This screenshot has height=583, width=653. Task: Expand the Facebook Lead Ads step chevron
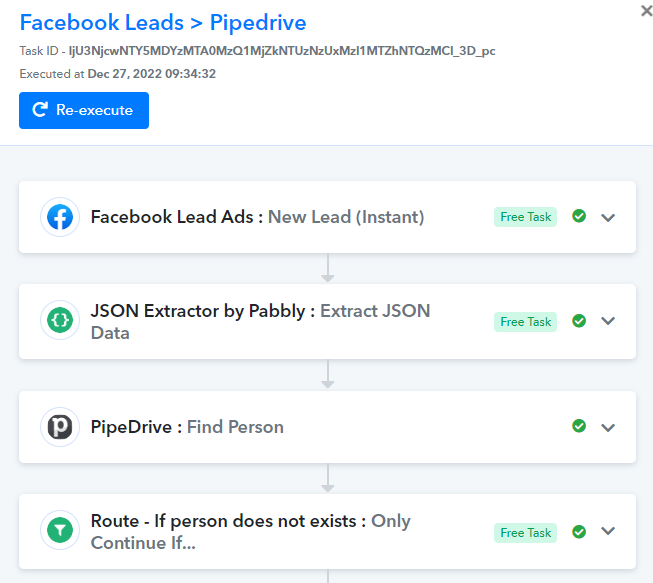coord(608,217)
